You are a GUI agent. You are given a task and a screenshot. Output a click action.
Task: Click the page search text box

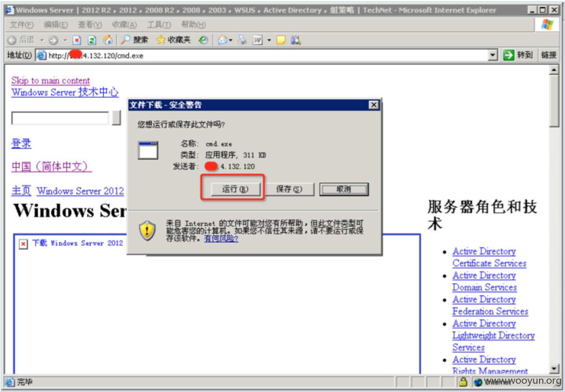click(x=60, y=118)
